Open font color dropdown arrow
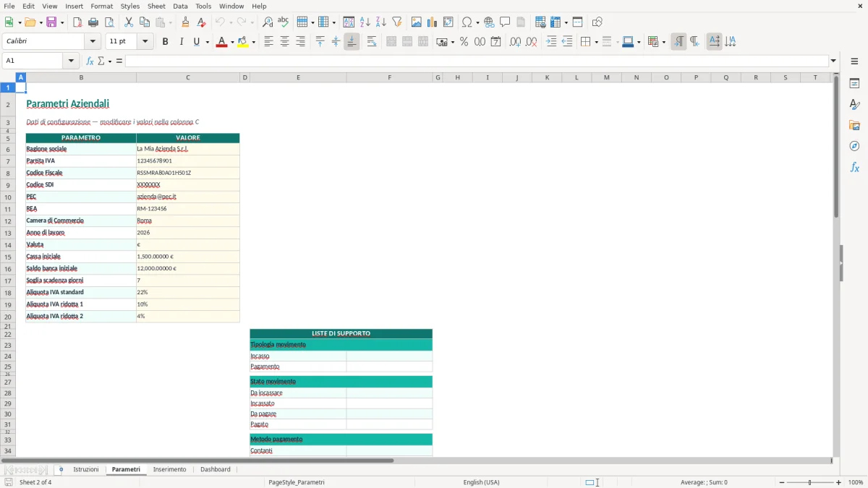The width and height of the screenshot is (868, 488). coord(231,42)
